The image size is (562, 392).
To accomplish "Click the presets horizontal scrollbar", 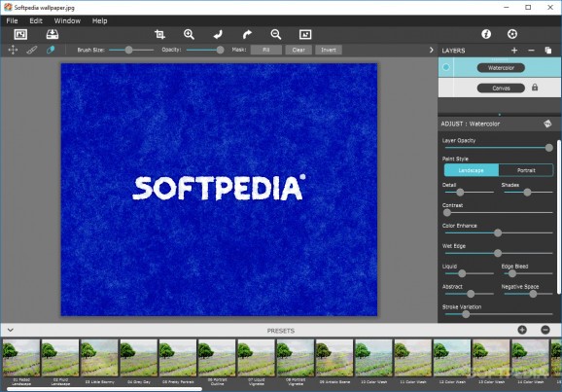I will click(x=104, y=389).
